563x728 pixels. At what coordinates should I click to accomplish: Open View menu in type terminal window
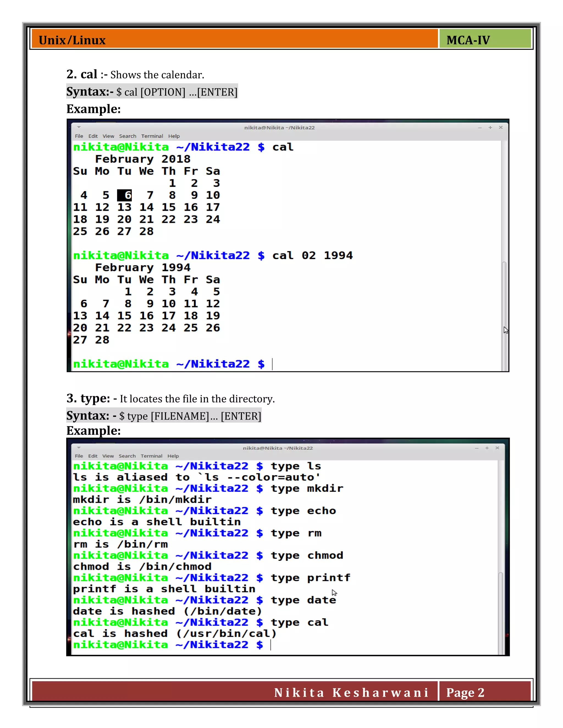click(108, 456)
